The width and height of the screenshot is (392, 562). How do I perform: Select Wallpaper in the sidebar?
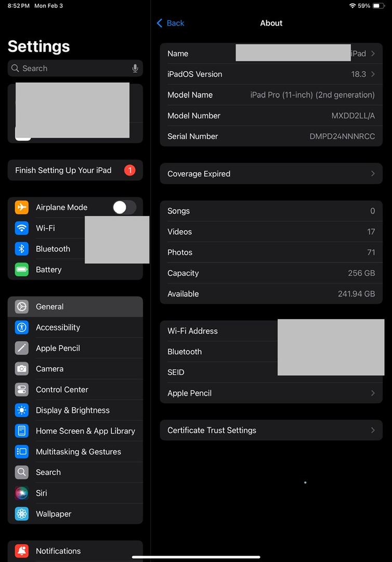(x=75, y=514)
